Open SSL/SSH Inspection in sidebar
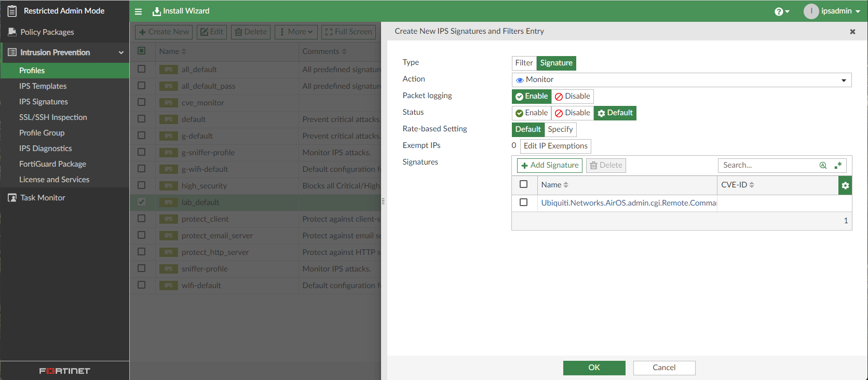Image resolution: width=868 pixels, height=380 pixels. (53, 117)
